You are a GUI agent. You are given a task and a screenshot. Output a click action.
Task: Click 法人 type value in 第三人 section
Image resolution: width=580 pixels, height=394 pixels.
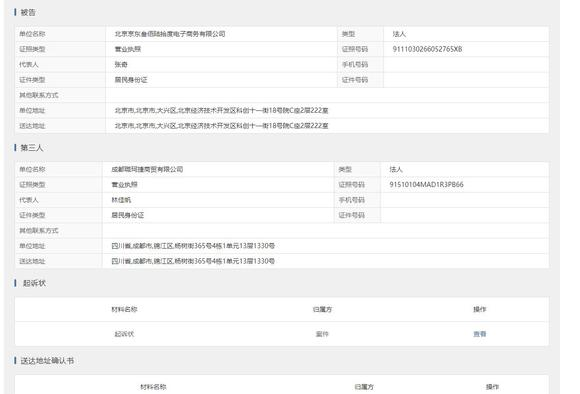coord(396,169)
